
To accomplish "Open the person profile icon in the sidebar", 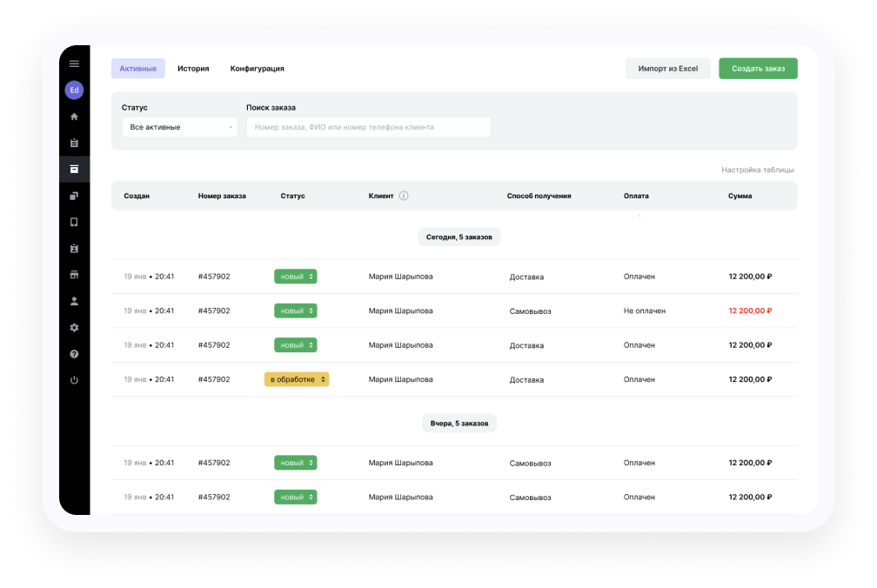I will tap(74, 301).
